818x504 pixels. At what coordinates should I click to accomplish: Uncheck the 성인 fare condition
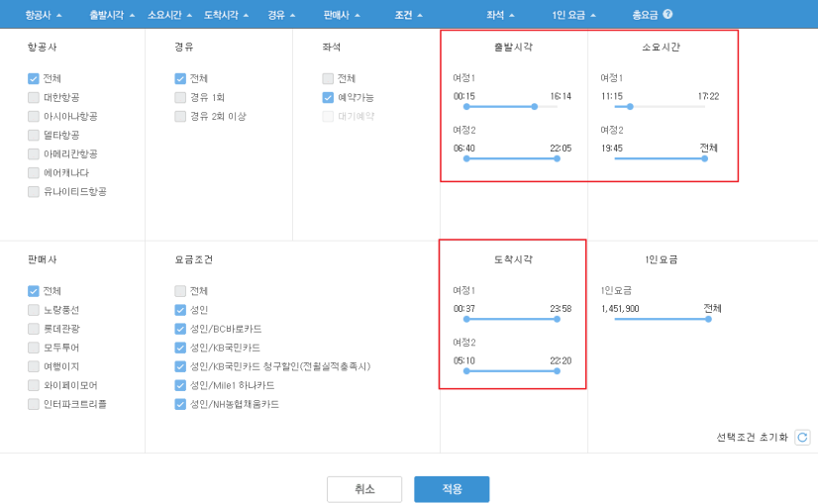coord(180,310)
